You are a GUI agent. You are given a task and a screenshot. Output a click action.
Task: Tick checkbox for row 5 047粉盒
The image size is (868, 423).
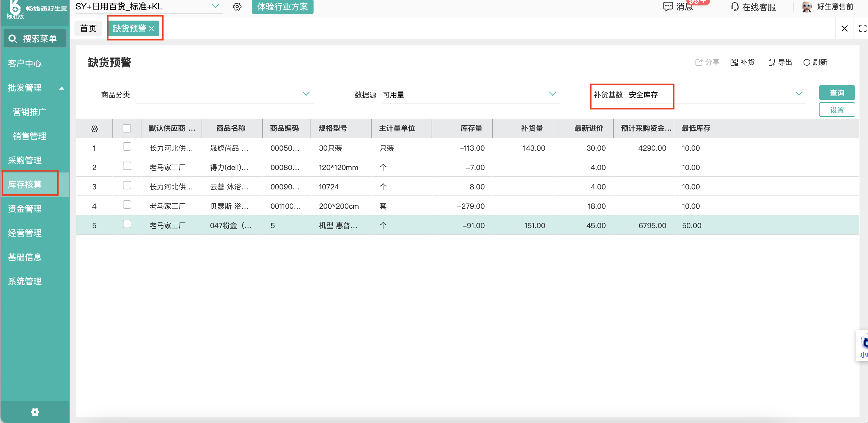click(x=127, y=224)
